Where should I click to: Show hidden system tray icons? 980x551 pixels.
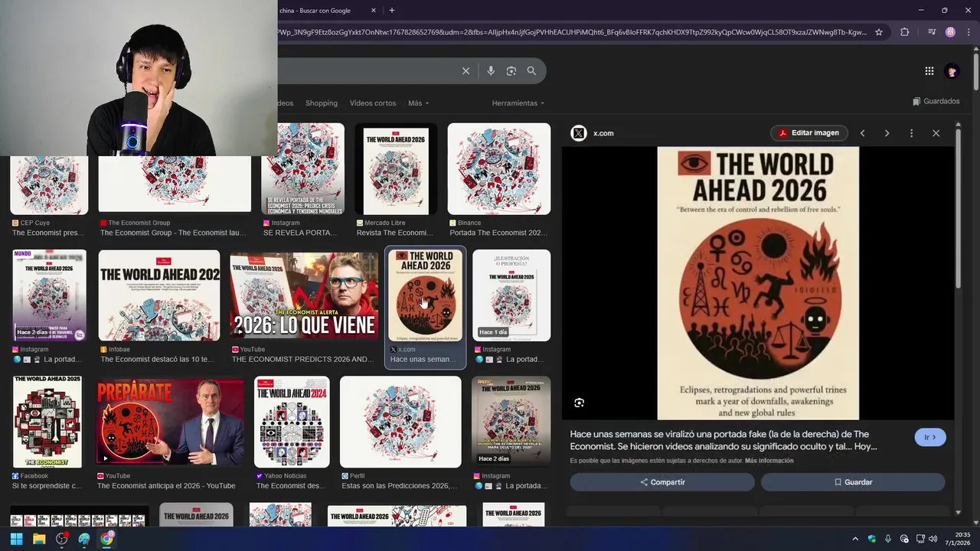pos(855,539)
